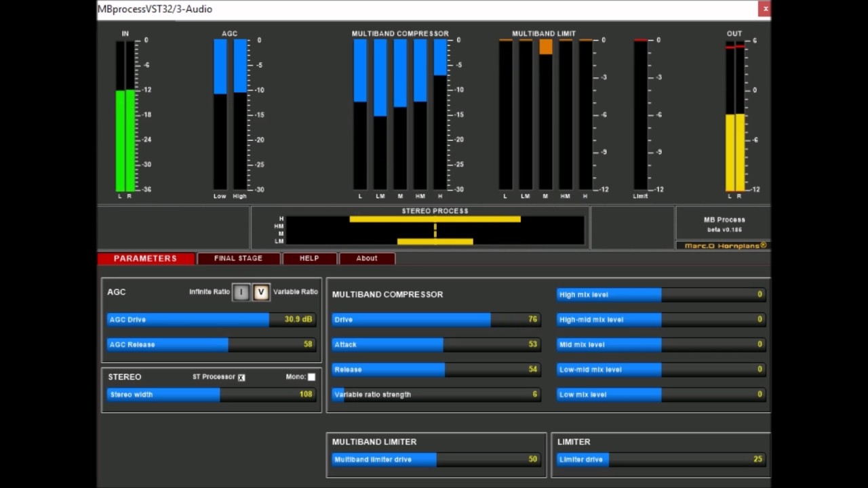Click the Stereo Process display
This screenshot has width=868, height=488.
(x=435, y=230)
